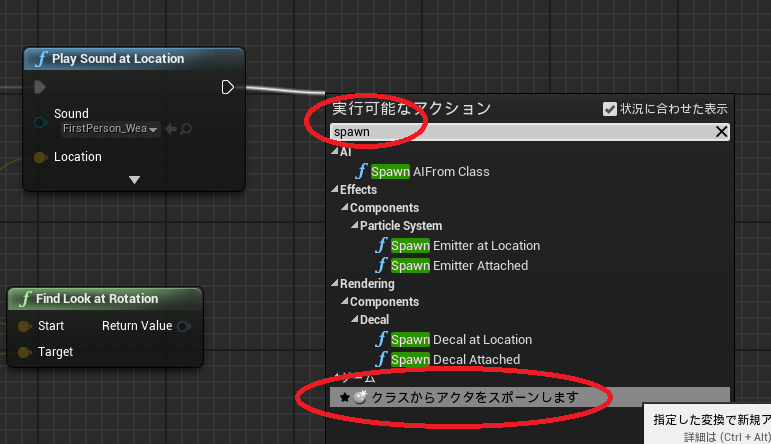Open the FirstPerson_Wea sound asset dropdown
Image resolution: width=771 pixels, height=444 pixels.
coord(110,129)
